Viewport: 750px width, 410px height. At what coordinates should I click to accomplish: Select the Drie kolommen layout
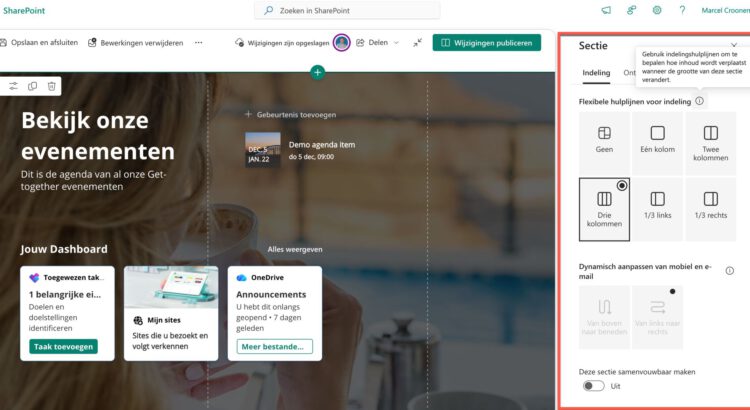[x=604, y=209]
